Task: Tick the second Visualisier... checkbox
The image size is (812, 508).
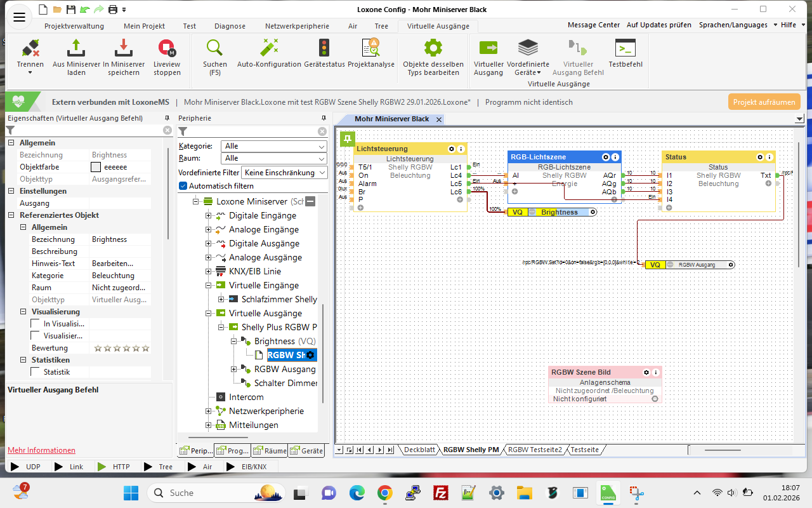Action: (x=36, y=336)
